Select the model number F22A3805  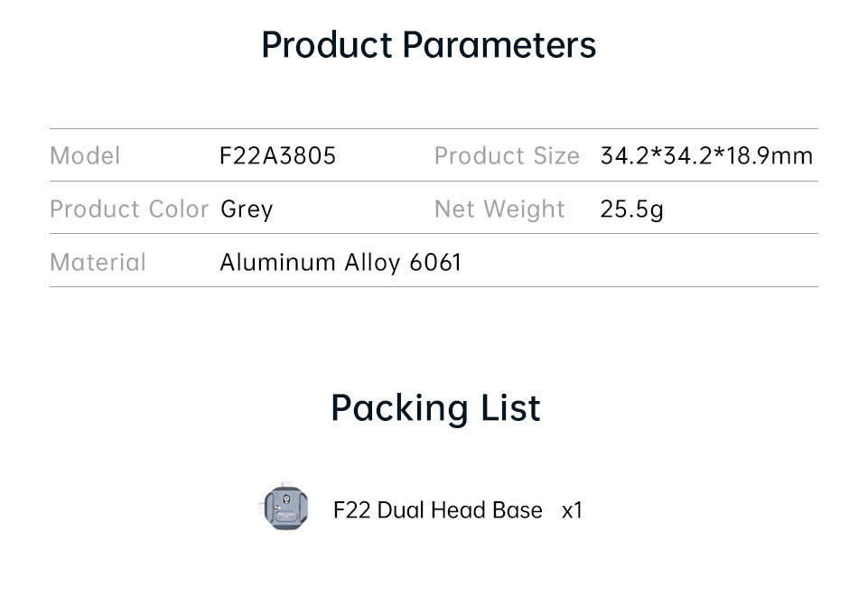tap(277, 156)
